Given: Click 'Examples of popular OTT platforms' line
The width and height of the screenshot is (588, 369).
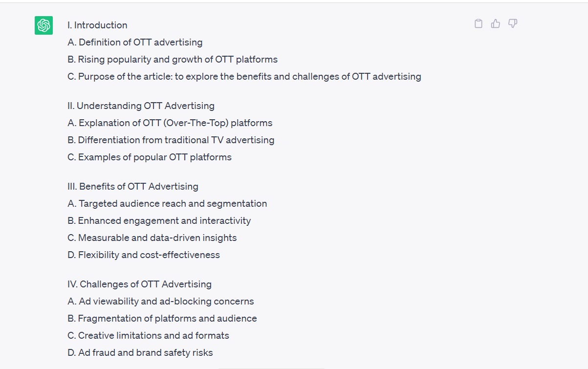Looking at the screenshot, I should tap(150, 157).
